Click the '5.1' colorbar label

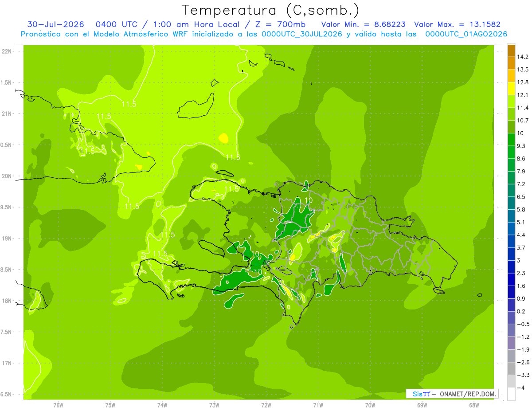click(521, 222)
